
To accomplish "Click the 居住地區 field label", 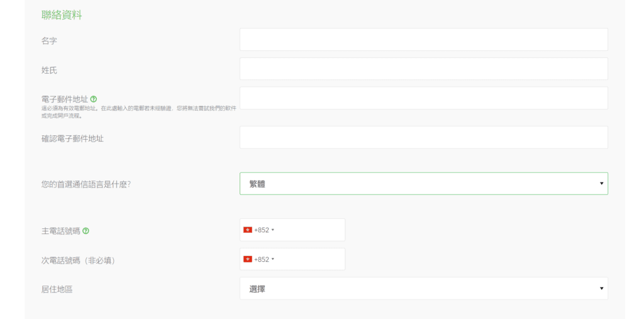I will tap(57, 289).
